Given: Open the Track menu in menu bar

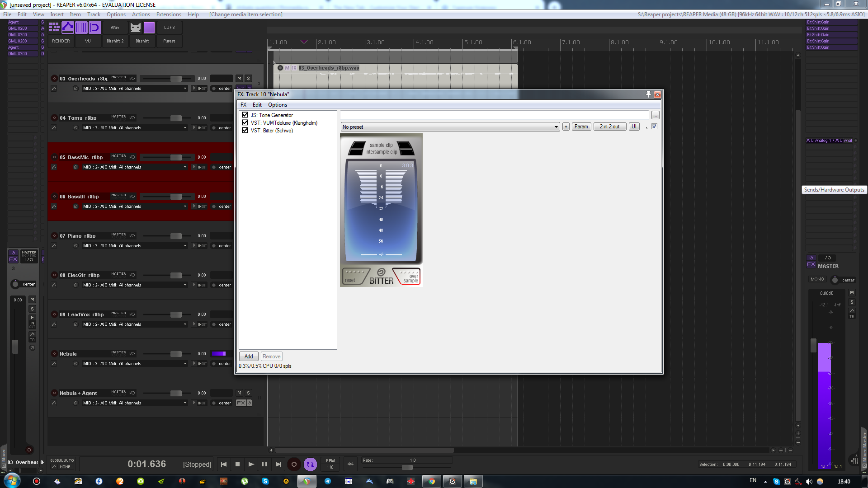Looking at the screenshot, I should (x=94, y=14).
